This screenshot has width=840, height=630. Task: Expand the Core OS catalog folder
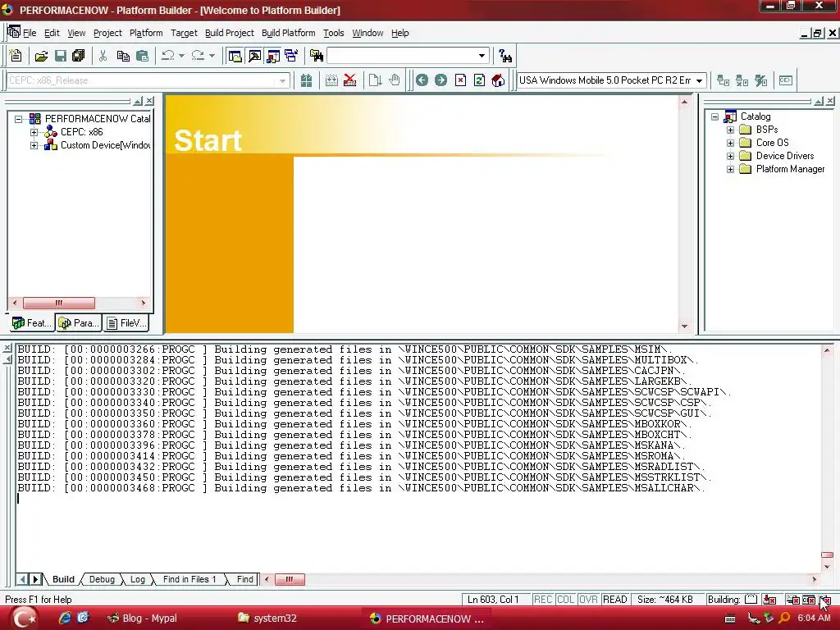[730, 143]
